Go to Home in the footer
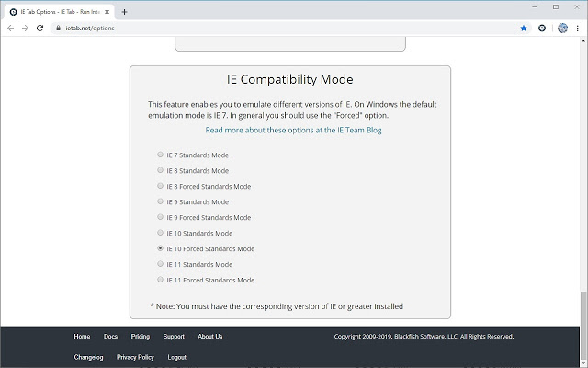 tap(82, 337)
